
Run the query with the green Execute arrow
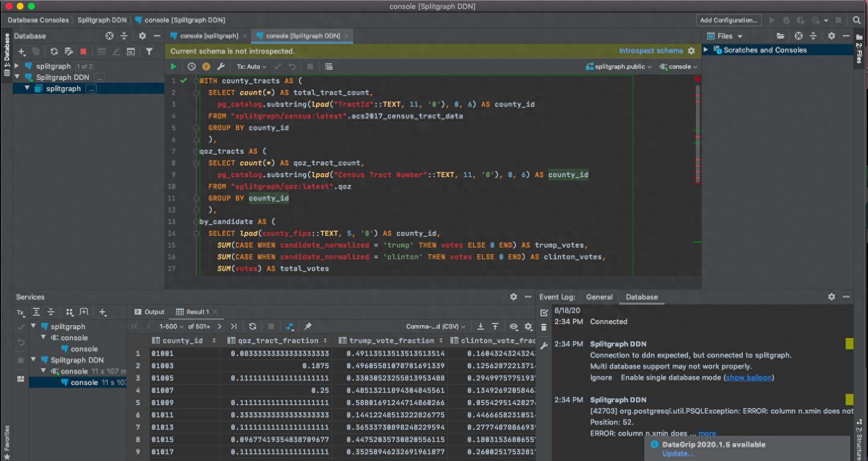point(173,66)
